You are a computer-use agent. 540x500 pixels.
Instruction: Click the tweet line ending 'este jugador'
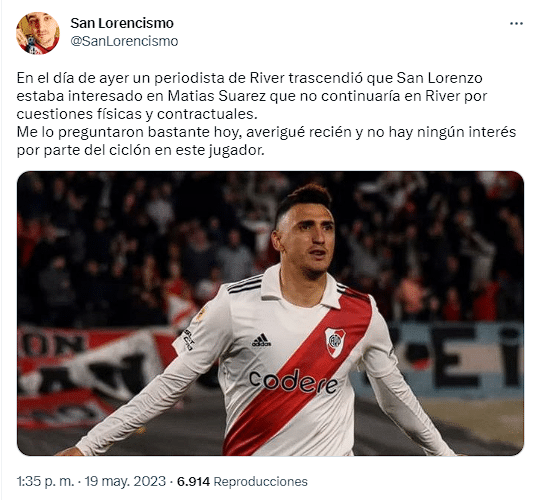141,150
